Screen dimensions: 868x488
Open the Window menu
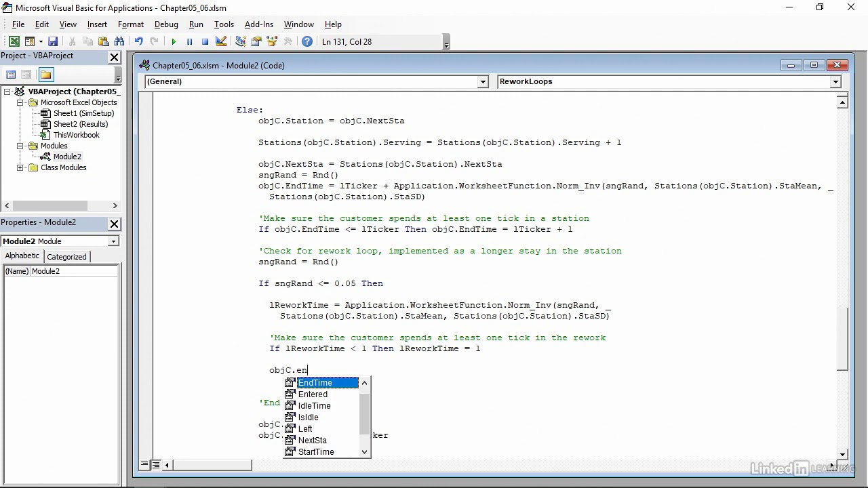click(x=299, y=24)
